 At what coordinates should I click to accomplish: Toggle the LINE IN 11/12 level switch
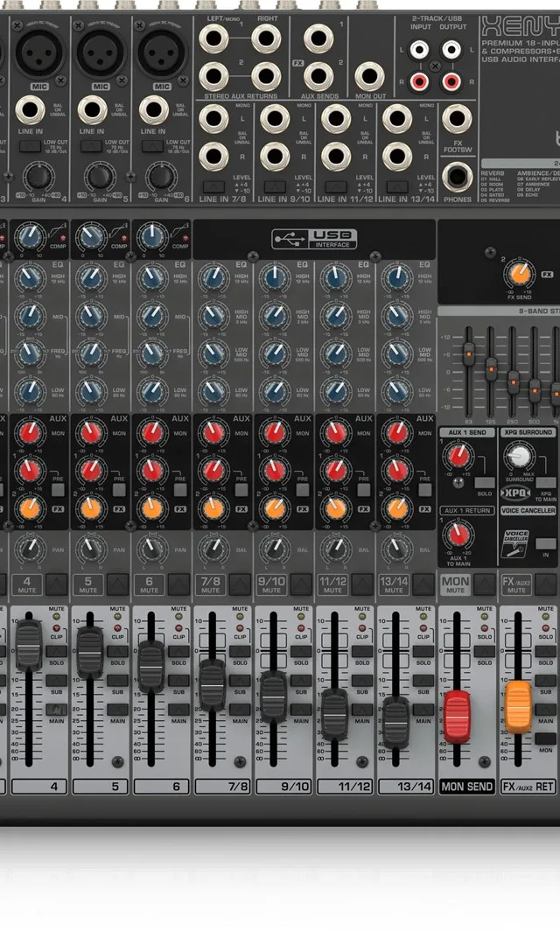tap(336, 187)
